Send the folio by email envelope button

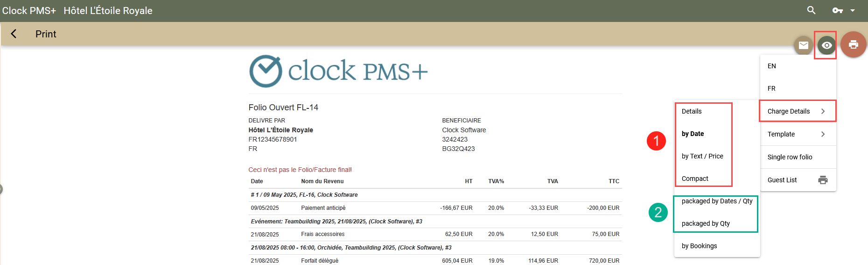[804, 45]
